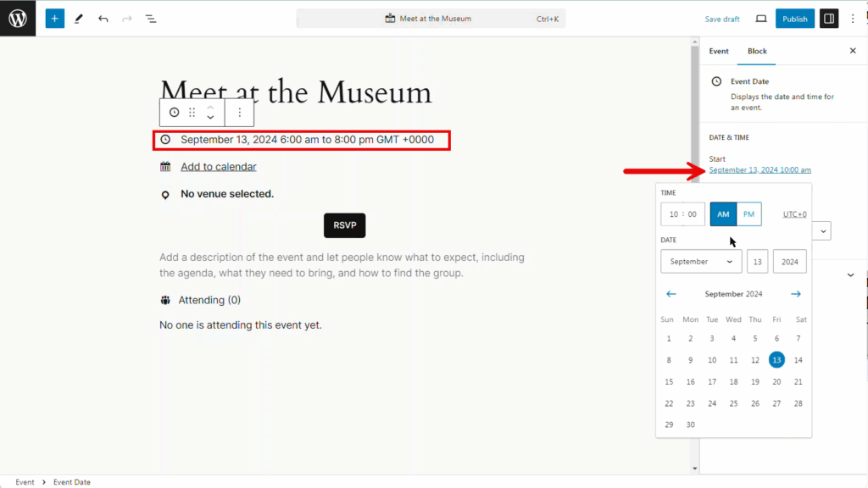Click the Add to calendar link
The height and width of the screenshot is (488, 868).
click(x=218, y=167)
